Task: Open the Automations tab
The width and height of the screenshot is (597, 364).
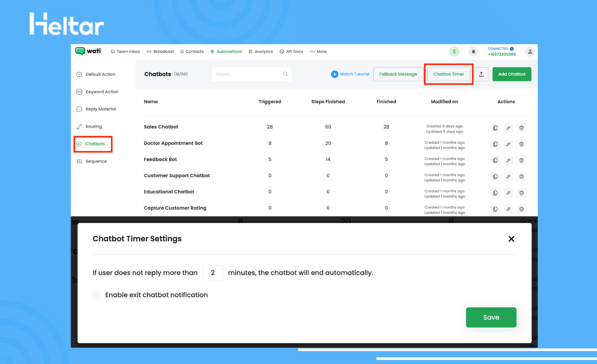Action: click(226, 52)
